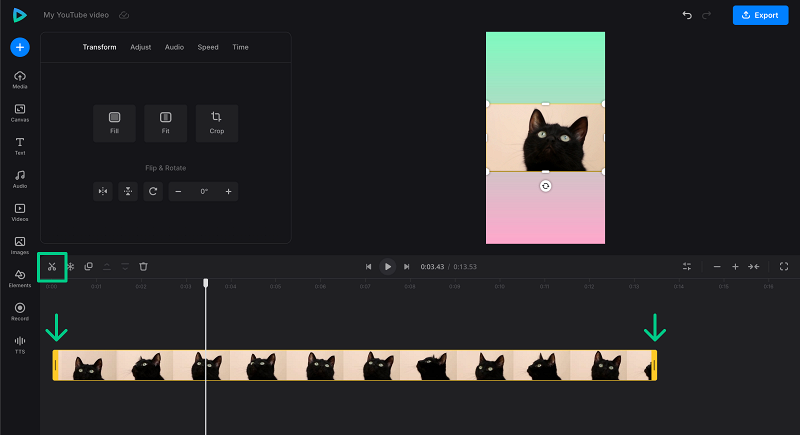This screenshot has height=435, width=800.
Task: Click the cat clip on timeline
Action: tap(354, 365)
